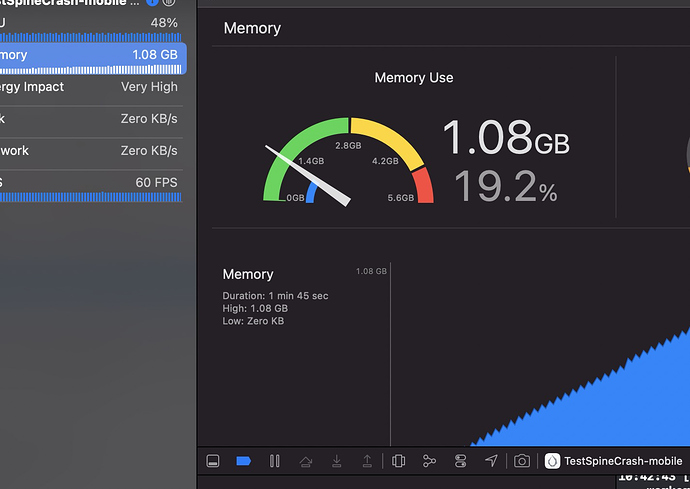690x489 pixels.
Task: Click the camera capture icon in debug bar
Action: (x=522, y=461)
